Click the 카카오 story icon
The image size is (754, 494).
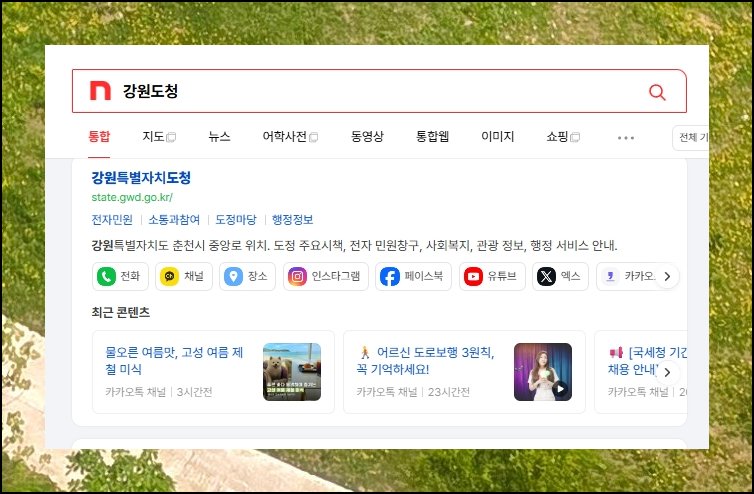[x=610, y=277]
